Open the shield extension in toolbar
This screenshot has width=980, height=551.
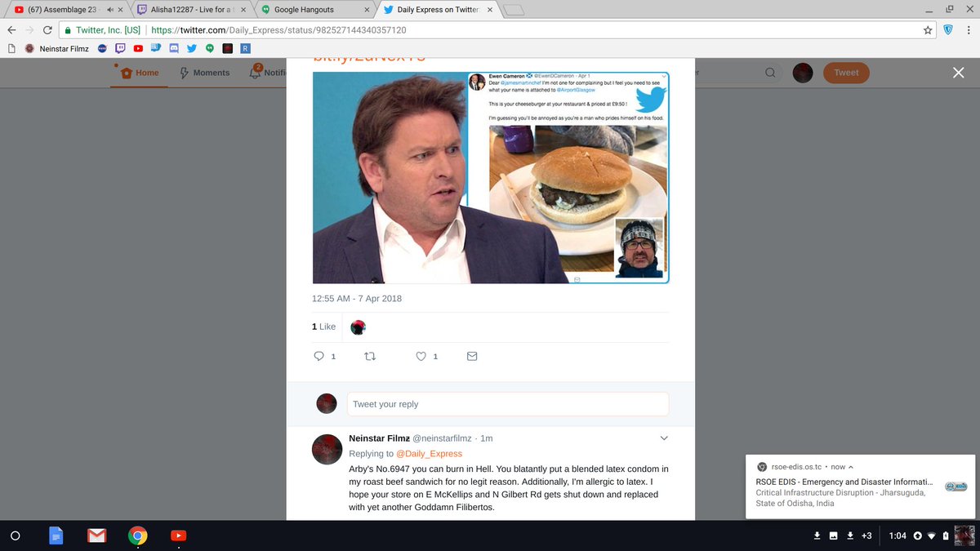click(x=948, y=29)
